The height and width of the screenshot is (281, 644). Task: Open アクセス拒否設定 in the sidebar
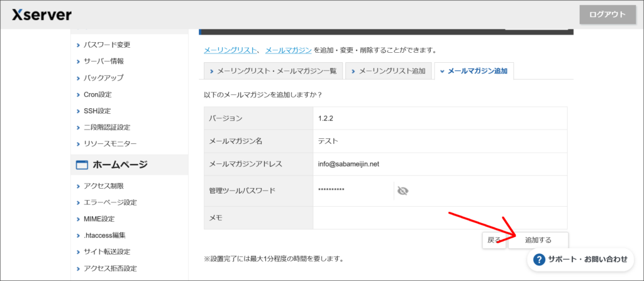110,268
